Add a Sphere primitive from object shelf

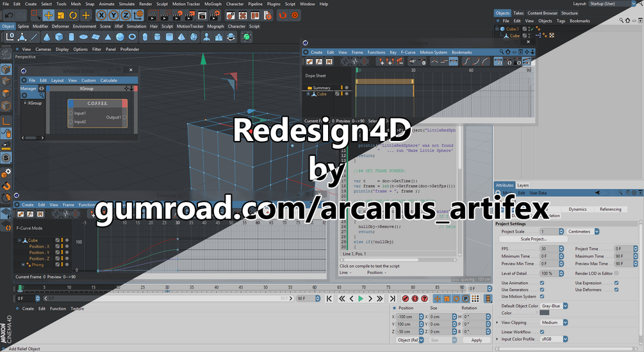[x=120, y=37]
